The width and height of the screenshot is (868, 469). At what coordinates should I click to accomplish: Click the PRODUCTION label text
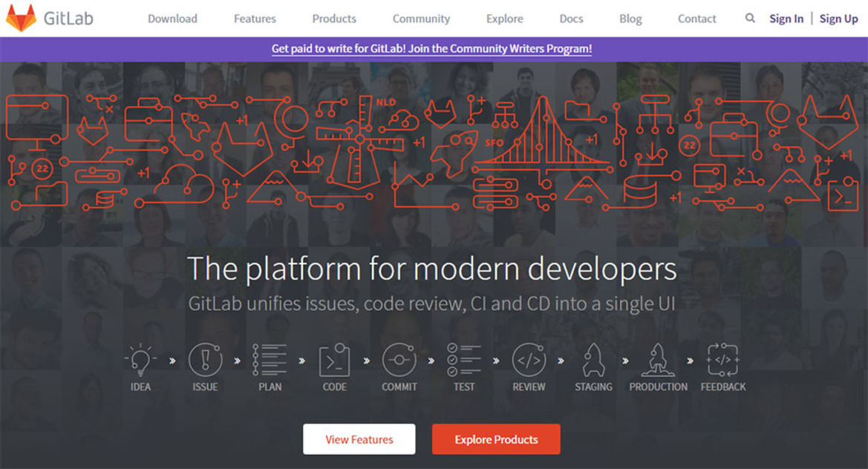click(658, 387)
